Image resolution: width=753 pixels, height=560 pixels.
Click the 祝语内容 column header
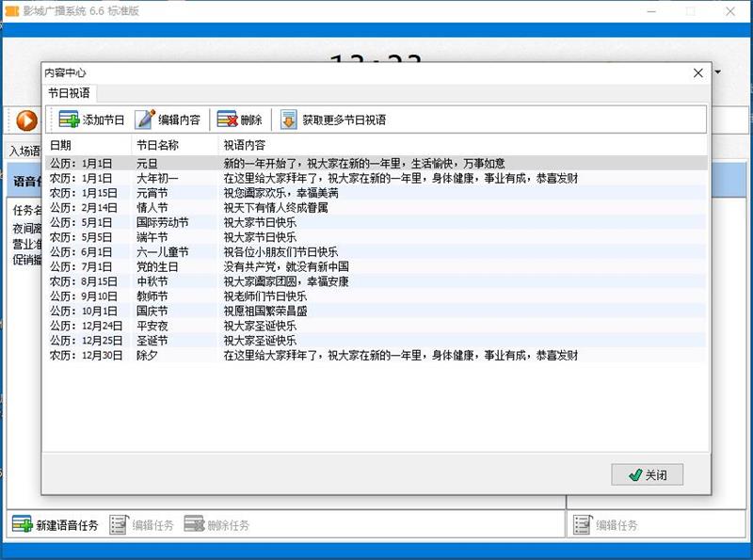point(244,146)
